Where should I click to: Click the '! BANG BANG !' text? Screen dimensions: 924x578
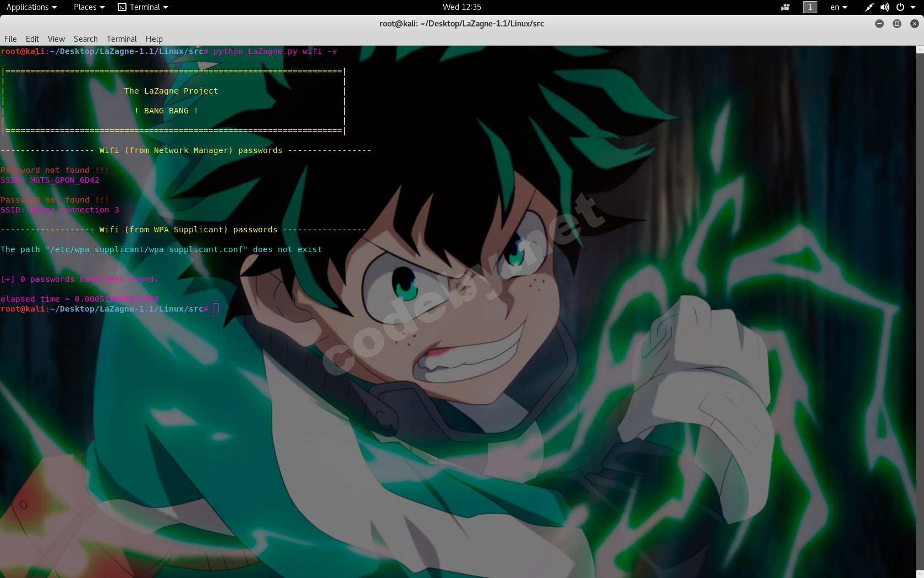tap(166, 111)
